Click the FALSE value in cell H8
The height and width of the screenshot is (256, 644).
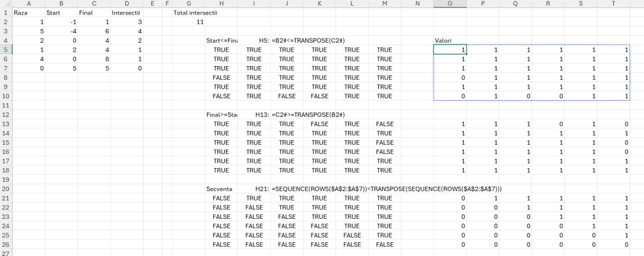(222, 77)
